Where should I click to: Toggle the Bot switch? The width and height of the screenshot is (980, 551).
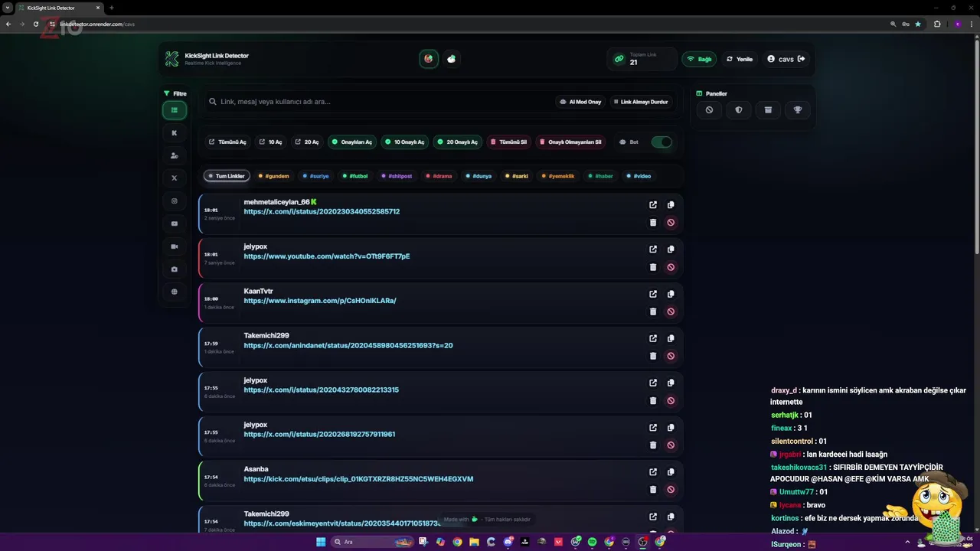[661, 142]
